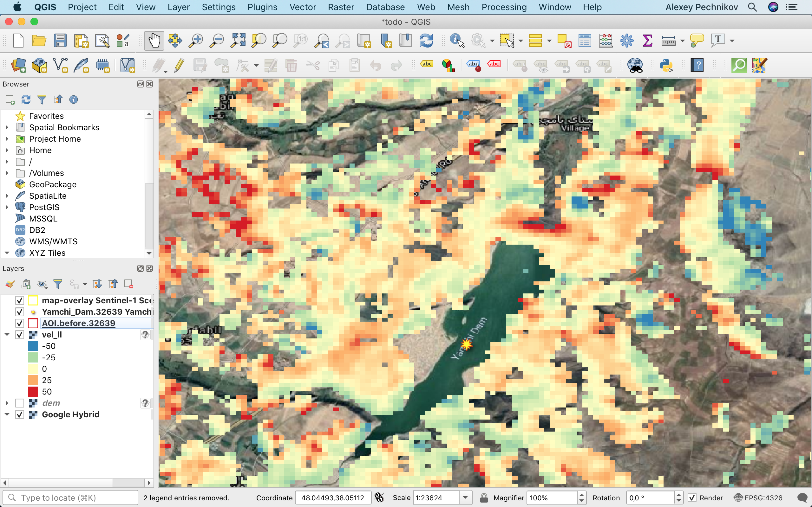Viewport: 812px width, 507px height.
Task: Click the Zoom In magnifier tool
Action: click(196, 41)
